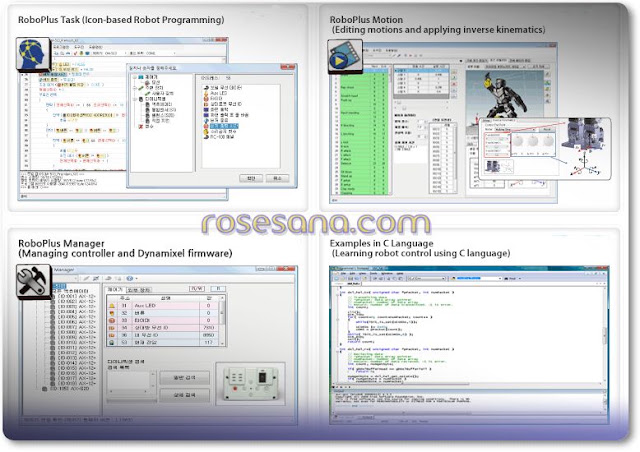Open the first menu in RoboPlus Task menu bar
Image resolution: width=640 pixels, height=452 pixels.
(x=62, y=47)
